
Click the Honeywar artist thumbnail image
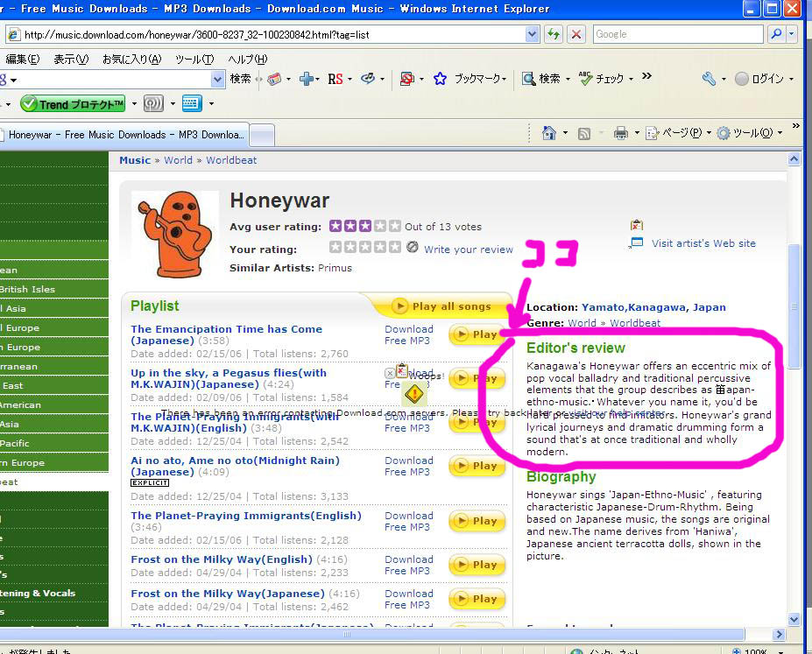point(174,234)
